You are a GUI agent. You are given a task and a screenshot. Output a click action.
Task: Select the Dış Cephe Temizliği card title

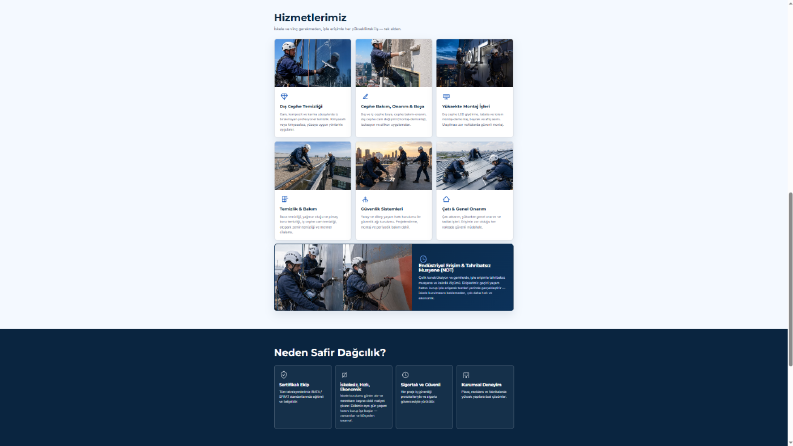(x=301, y=107)
